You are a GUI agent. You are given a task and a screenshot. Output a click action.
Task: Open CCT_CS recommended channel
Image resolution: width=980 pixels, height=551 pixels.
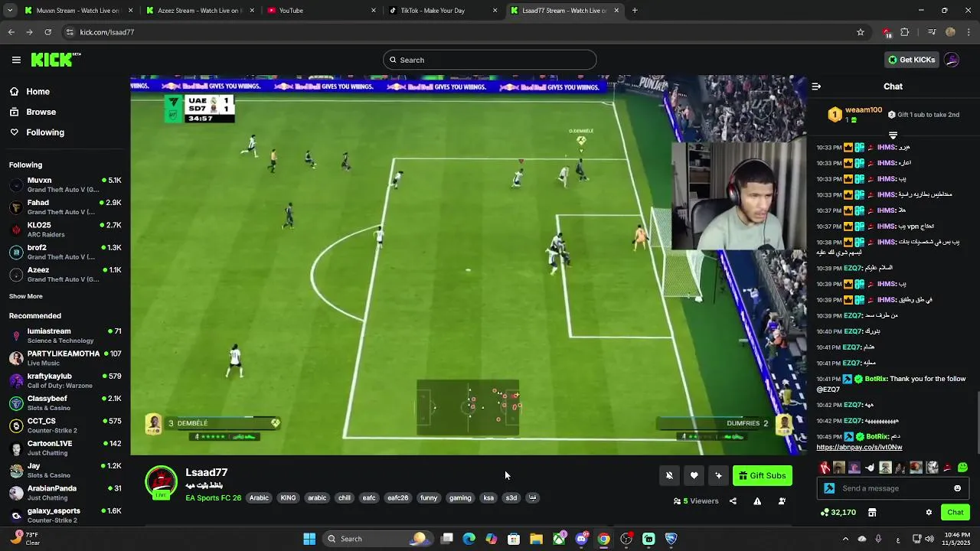tap(65, 425)
